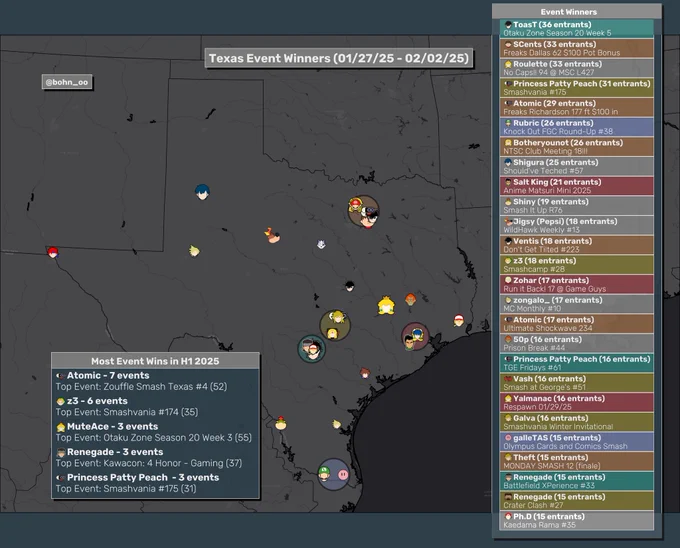Click the 'TGE Fridays #61' event text

point(532,368)
